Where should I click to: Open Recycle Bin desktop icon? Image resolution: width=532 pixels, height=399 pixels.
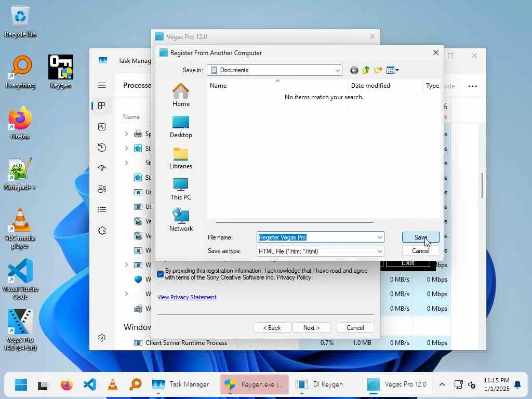coord(20,22)
